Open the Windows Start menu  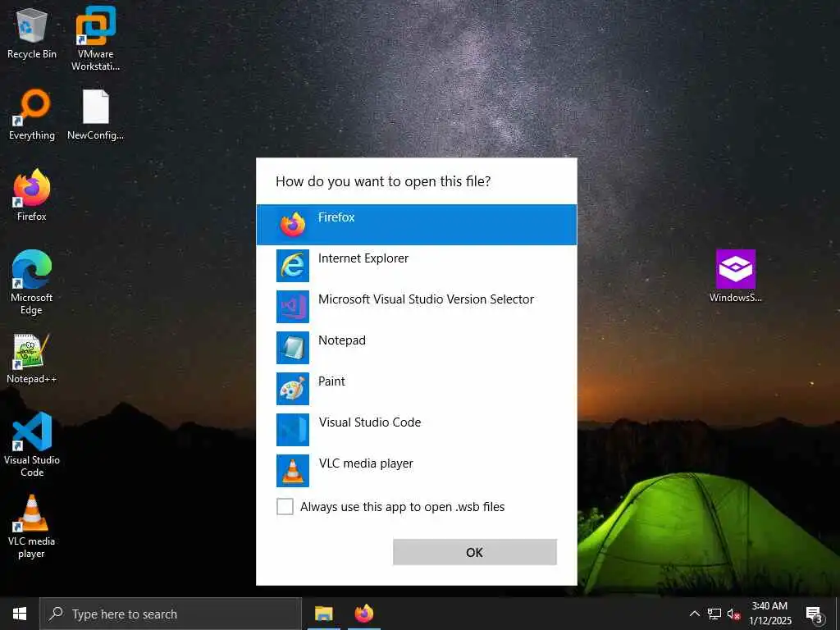pos(20,614)
